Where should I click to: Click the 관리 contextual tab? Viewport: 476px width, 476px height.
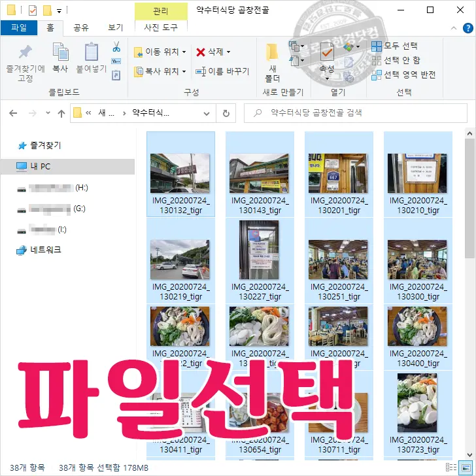(x=161, y=11)
